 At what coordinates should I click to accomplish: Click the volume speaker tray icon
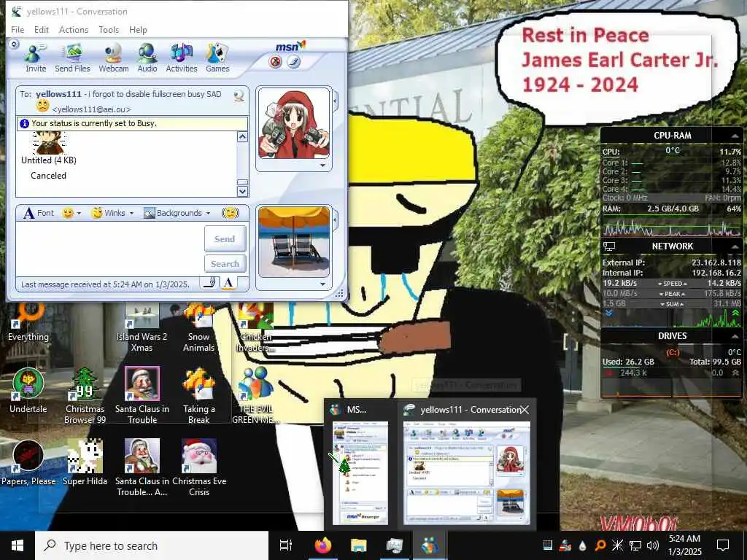point(653,545)
